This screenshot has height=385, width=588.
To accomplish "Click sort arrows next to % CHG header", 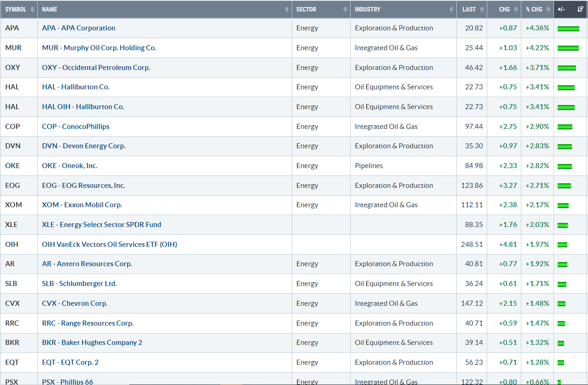I will [x=548, y=9].
